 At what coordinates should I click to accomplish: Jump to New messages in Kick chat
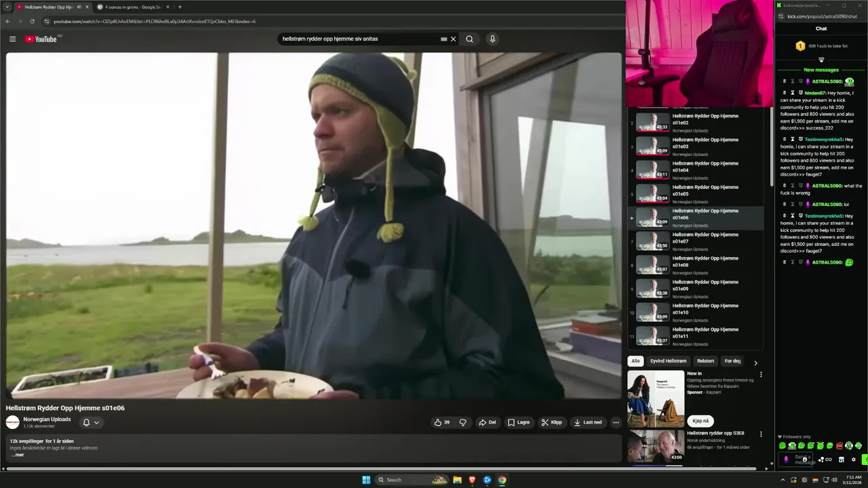pyautogui.click(x=821, y=70)
